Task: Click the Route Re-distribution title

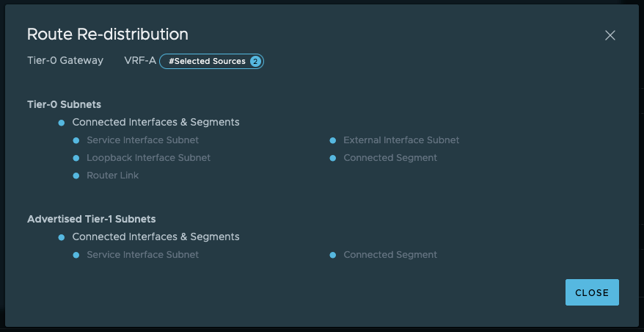Action: (x=108, y=35)
